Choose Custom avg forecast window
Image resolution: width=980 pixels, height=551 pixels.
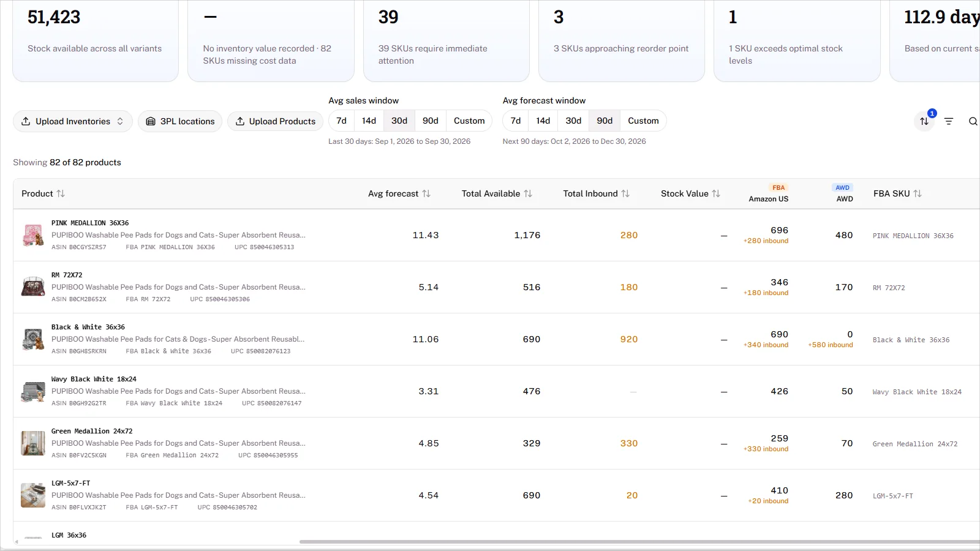point(643,121)
